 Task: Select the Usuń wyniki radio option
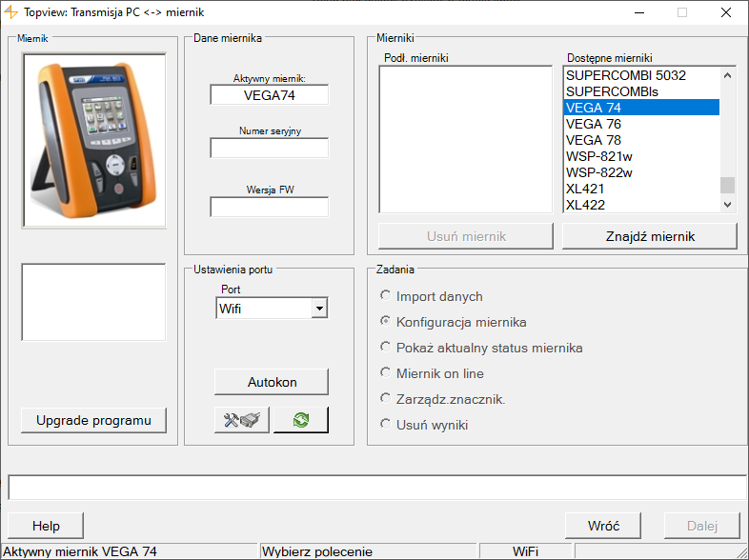386,425
